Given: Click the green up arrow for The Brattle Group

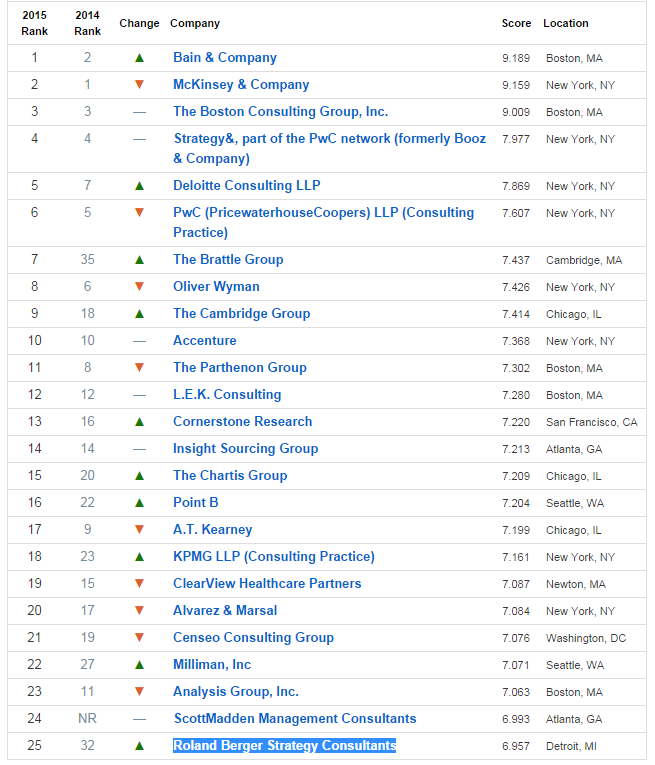Looking at the screenshot, I should click(x=139, y=260).
